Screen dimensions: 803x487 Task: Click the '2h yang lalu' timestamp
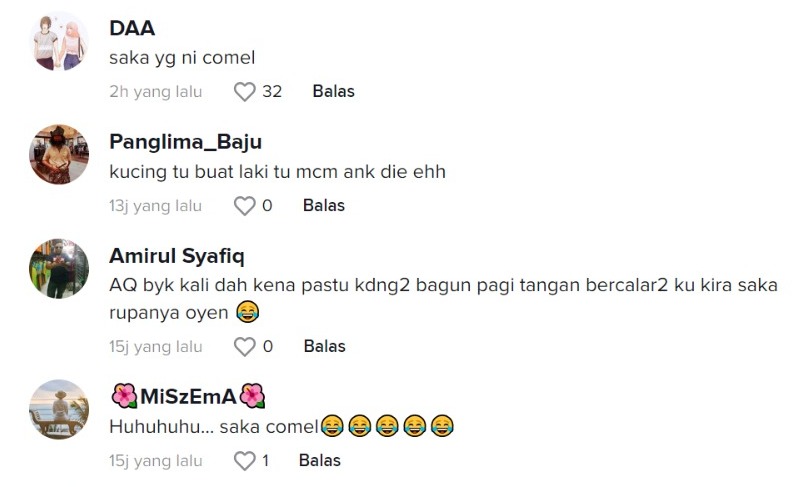pos(156,92)
